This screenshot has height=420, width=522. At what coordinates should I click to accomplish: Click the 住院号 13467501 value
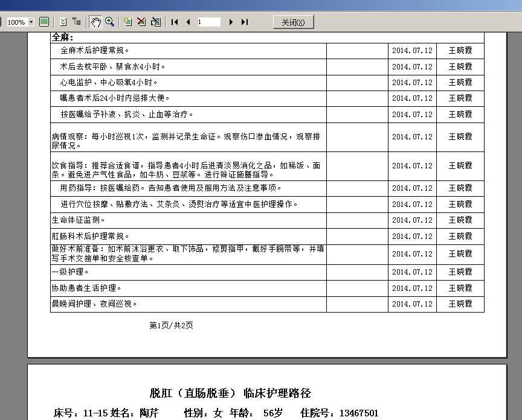(x=359, y=413)
